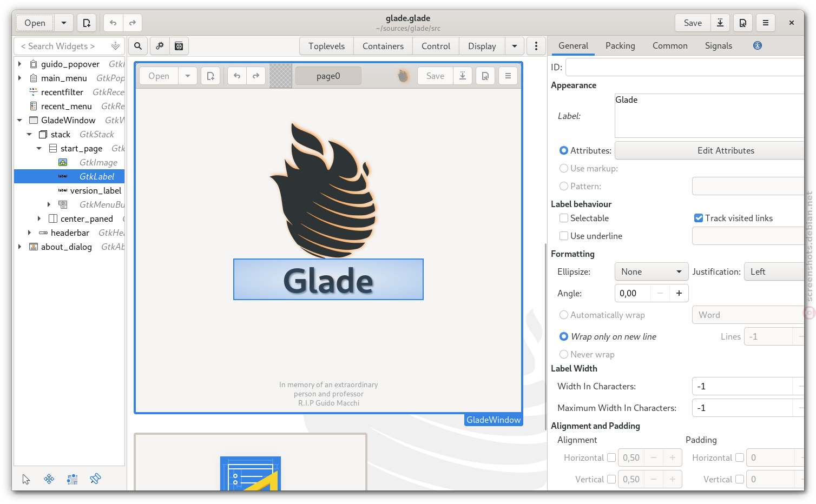Select the version_label tree row
This screenshot has height=504, width=816.
[x=69, y=190]
